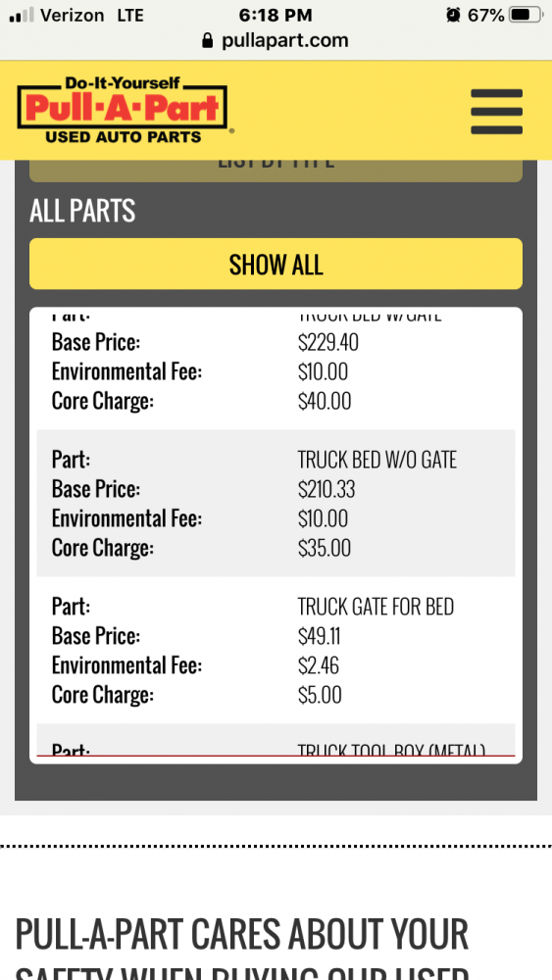The height and width of the screenshot is (980, 552).
Task: Click the $210.33 base price value
Action: point(326,489)
